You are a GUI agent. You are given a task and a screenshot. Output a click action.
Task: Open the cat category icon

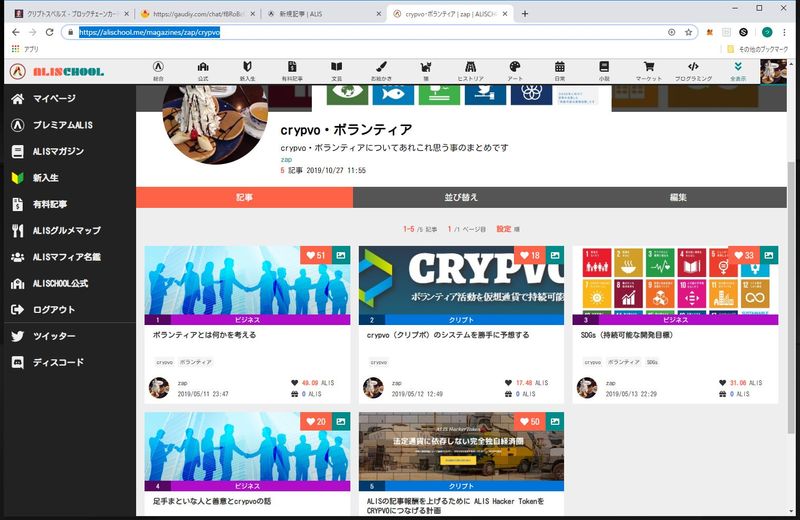tap(426, 71)
